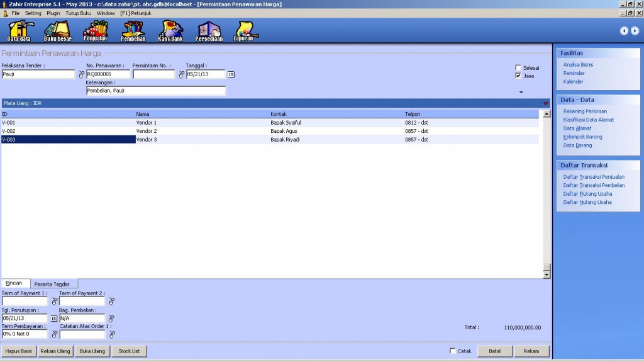Viewport: 644px width, 362px height.
Task: Open the Tgl. Penutupan date picker
Action: tap(53, 319)
